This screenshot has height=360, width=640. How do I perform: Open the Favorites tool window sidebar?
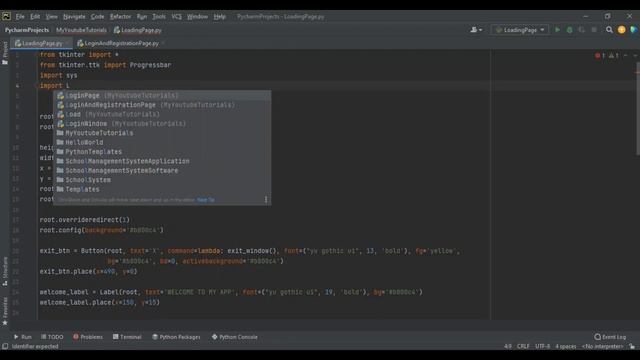(x=5, y=311)
